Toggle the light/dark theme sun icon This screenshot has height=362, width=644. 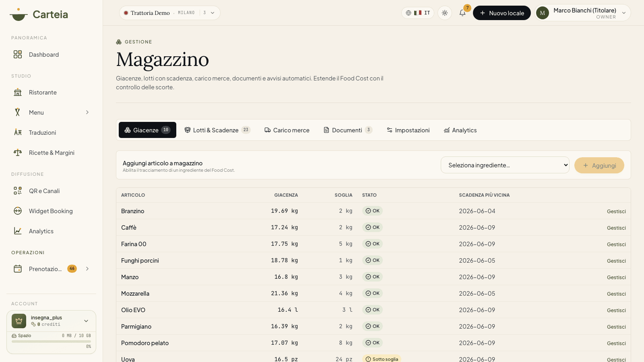coord(445,13)
